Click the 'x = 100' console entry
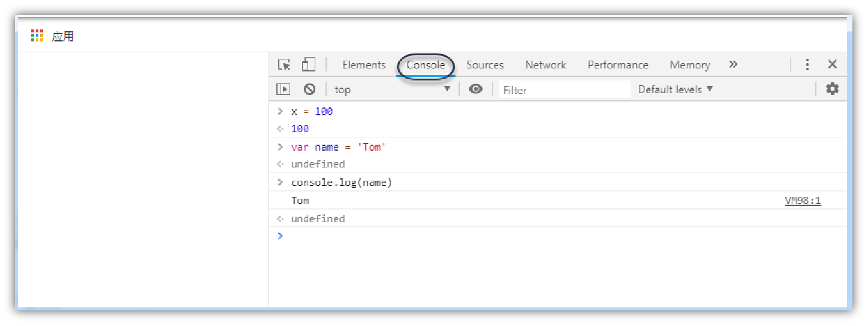 point(312,111)
